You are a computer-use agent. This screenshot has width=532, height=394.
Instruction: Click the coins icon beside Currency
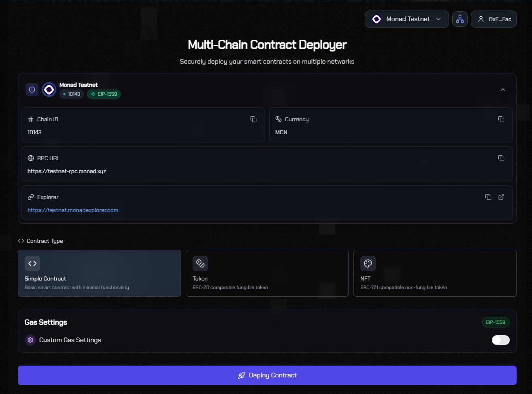279,119
